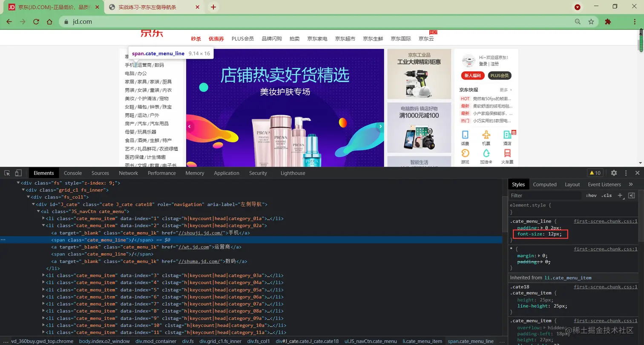This screenshot has height=345, width=644.
Task: Open the DevTools three-dot options menu
Action: point(625,173)
